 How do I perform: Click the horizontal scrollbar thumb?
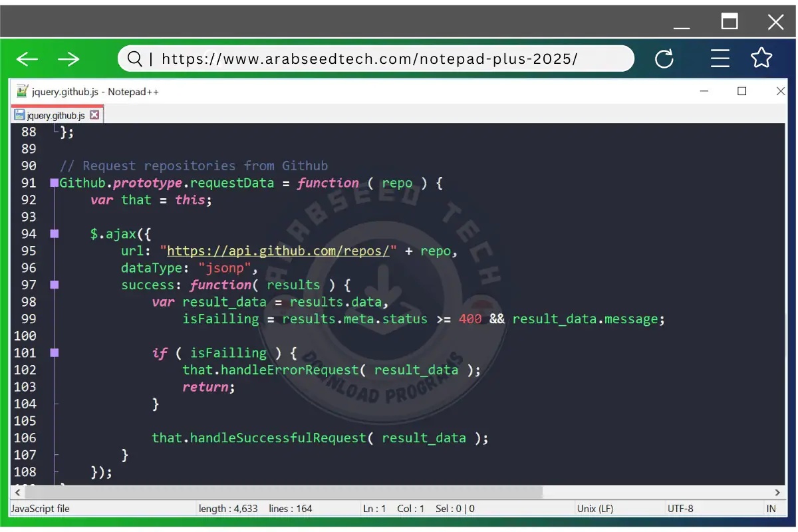point(283,492)
